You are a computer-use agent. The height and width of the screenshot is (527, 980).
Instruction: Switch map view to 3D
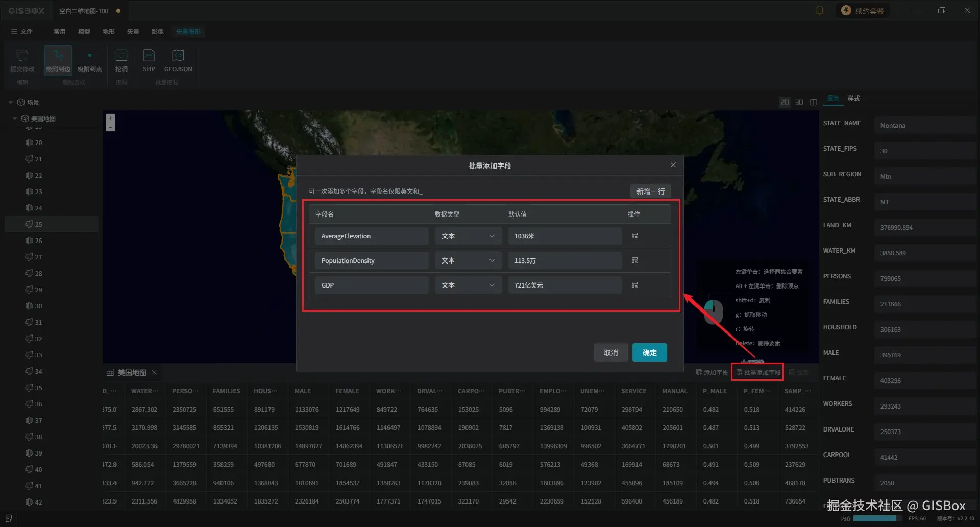[799, 102]
